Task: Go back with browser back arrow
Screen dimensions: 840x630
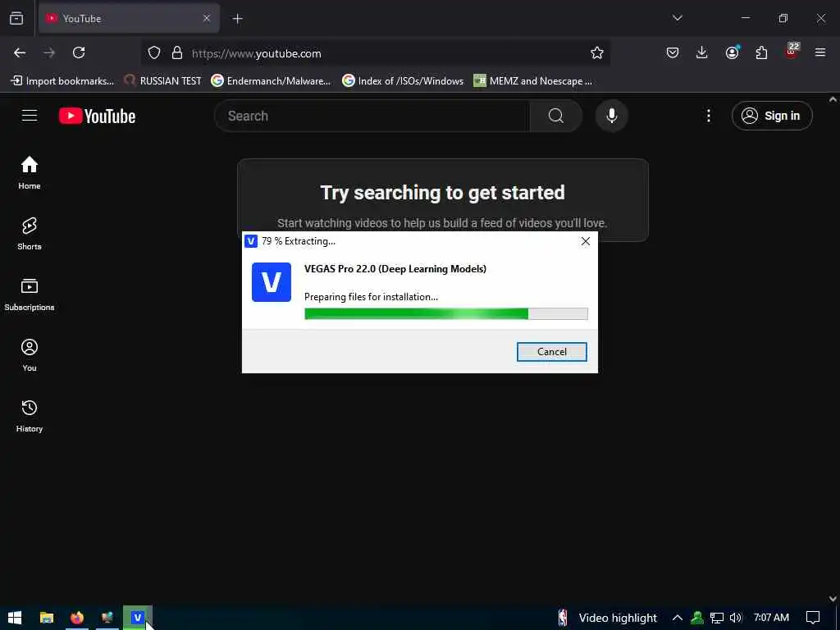Action: click(20, 52)
